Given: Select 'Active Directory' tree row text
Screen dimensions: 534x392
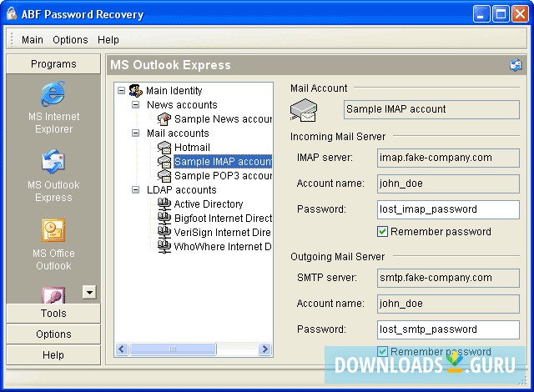Looking at the screenshot, I should pos(209,204).
